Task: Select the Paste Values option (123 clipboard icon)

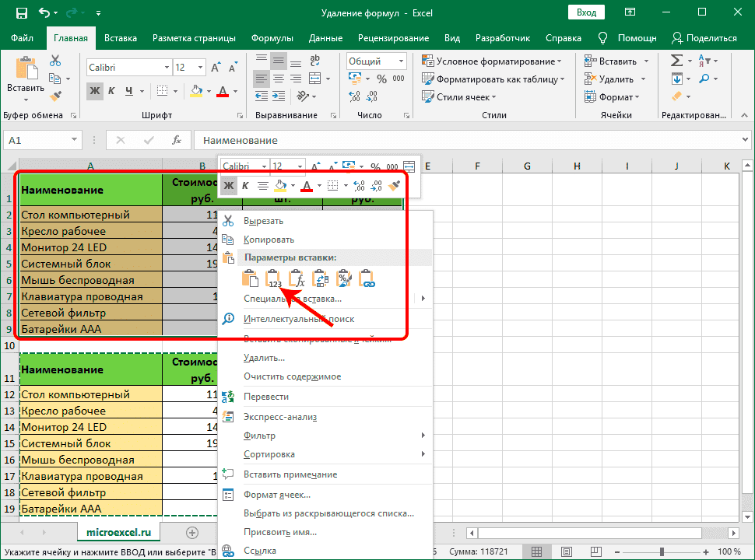Action: click(273, 278)
